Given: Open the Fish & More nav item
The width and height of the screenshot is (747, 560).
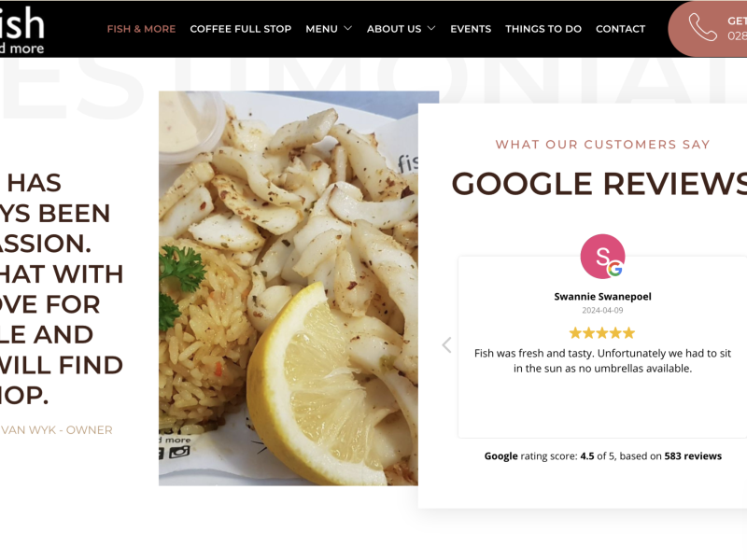Looking at the screenshot, I should [142, 29].
